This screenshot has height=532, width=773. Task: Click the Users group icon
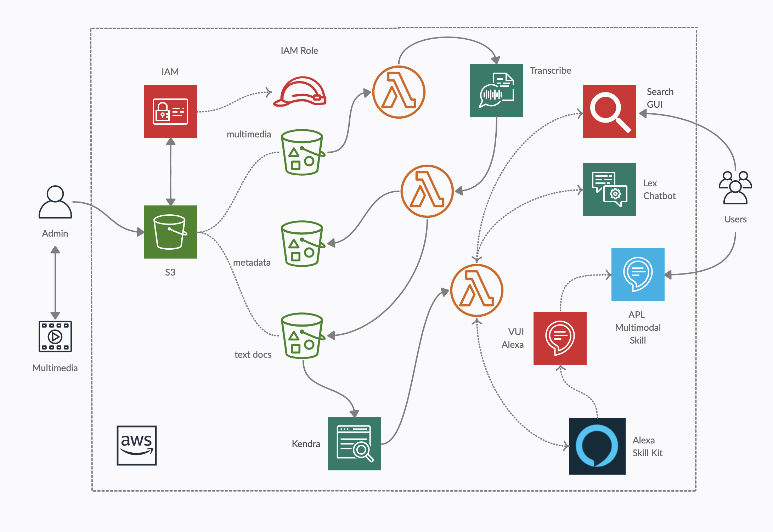735,188
